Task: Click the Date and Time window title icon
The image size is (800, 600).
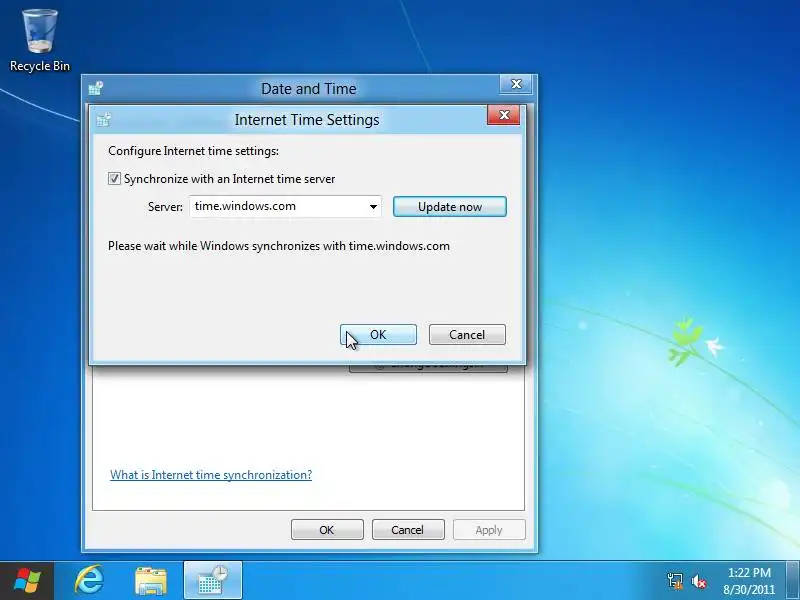Action: [x=95, y=88]
